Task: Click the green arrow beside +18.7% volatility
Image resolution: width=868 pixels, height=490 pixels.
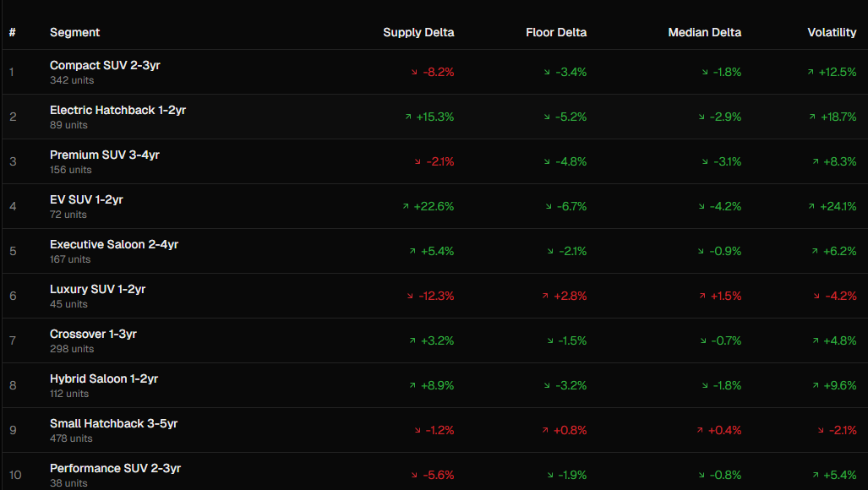Action: click(812, 117)
